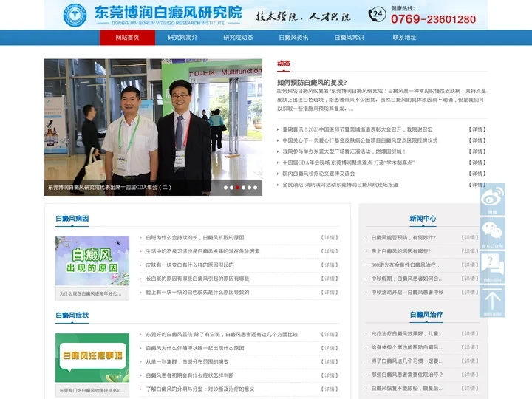
Task: Open 了解白癜风的分期与分型 article
Action: 200,389
